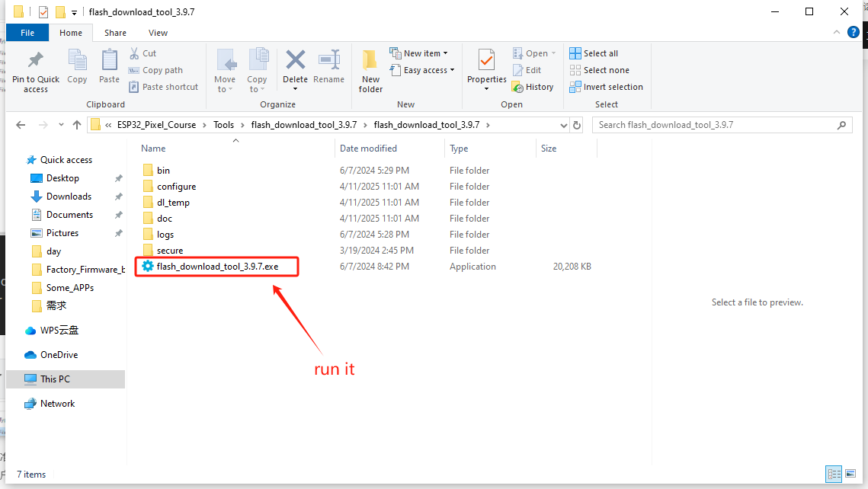Expand the address bar history dropdown

click(563, 126)
